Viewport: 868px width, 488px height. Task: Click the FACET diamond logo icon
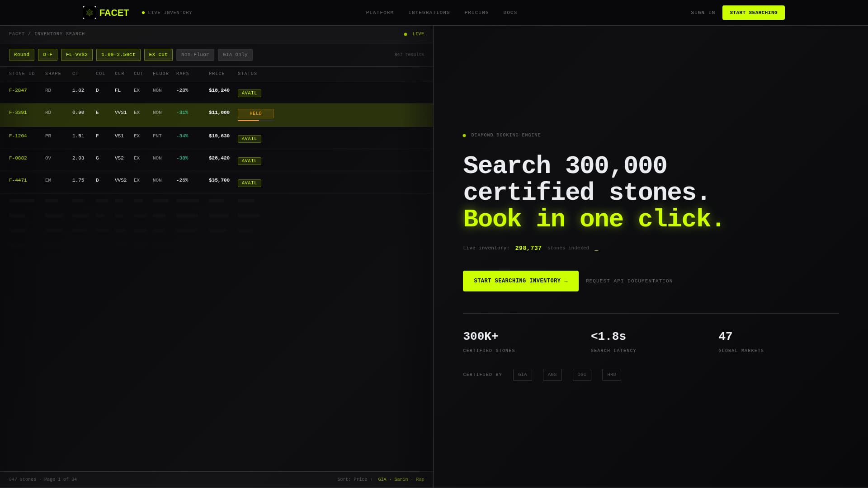pyautogui.click(x=90, y=13)
